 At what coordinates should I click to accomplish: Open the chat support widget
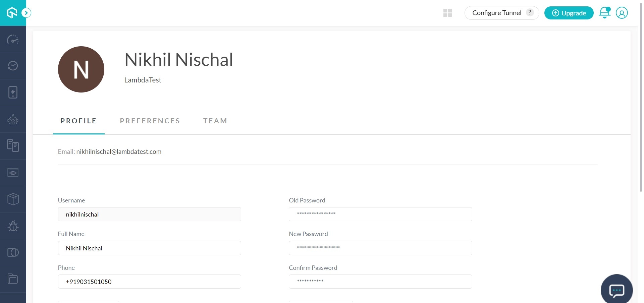click(616, 290)
